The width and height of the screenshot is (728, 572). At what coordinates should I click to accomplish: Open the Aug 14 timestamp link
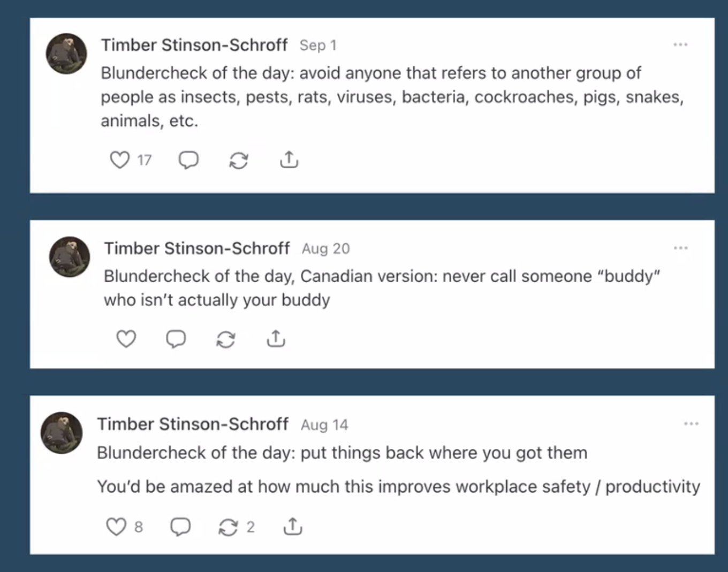[x=324, y=425]
